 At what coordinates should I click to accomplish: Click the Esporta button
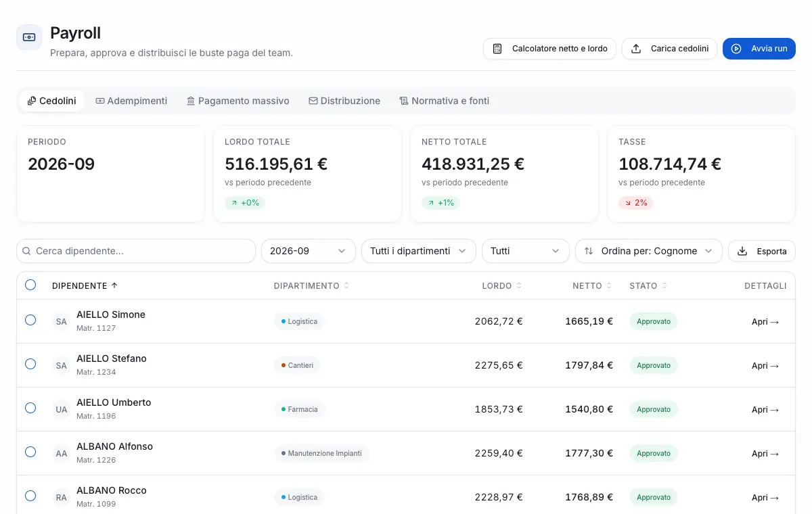[762, 251]
